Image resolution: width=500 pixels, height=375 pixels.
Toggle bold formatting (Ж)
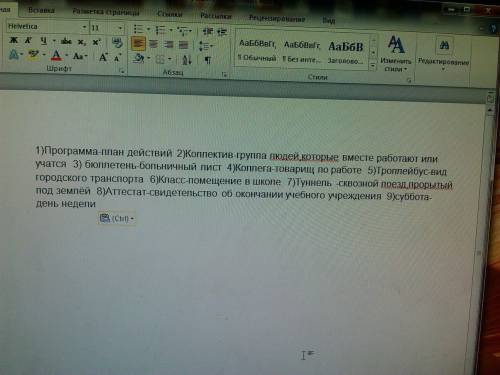click(x=13, y=40)
